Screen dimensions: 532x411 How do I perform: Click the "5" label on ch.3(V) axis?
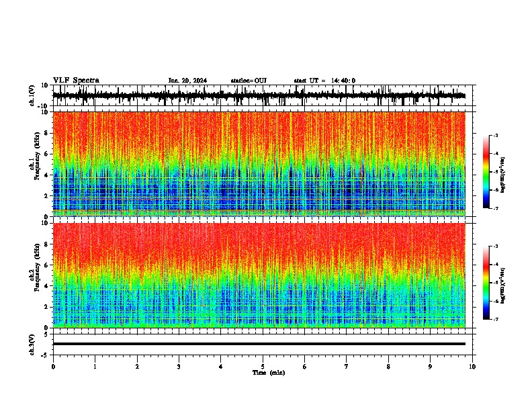pos(46,334)
